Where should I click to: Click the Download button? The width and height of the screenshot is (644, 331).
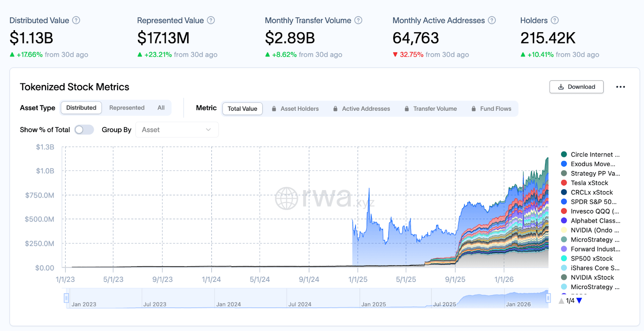pos(576,87)
